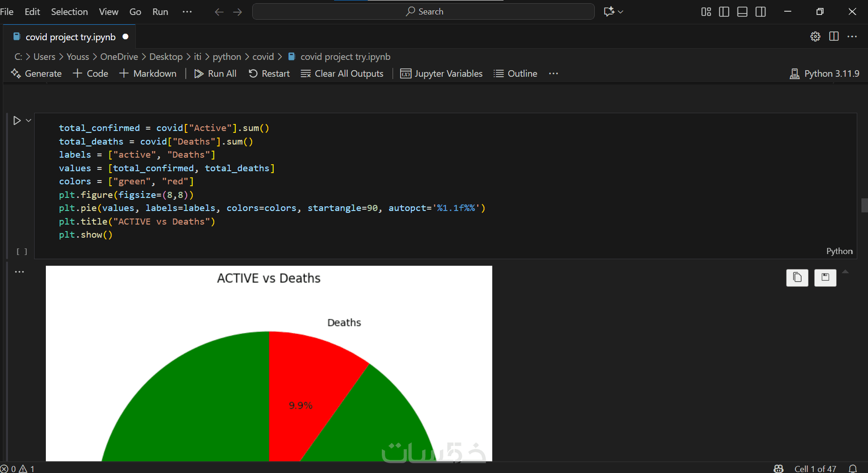Image resolution: width=868 pixels, height=473 pixels.
Task: Change cell language mode from Python
Action: click(839, 251)
